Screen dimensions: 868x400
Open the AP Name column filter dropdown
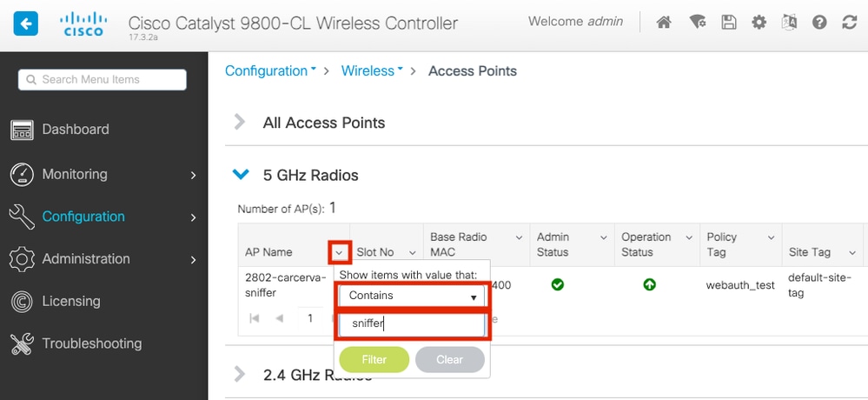coord(339,252)
